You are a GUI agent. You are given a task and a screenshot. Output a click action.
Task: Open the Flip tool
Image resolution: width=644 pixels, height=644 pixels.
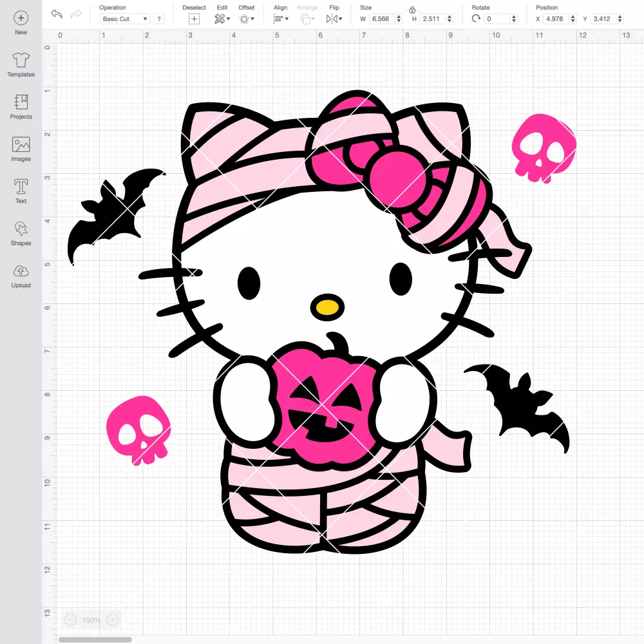332,19
